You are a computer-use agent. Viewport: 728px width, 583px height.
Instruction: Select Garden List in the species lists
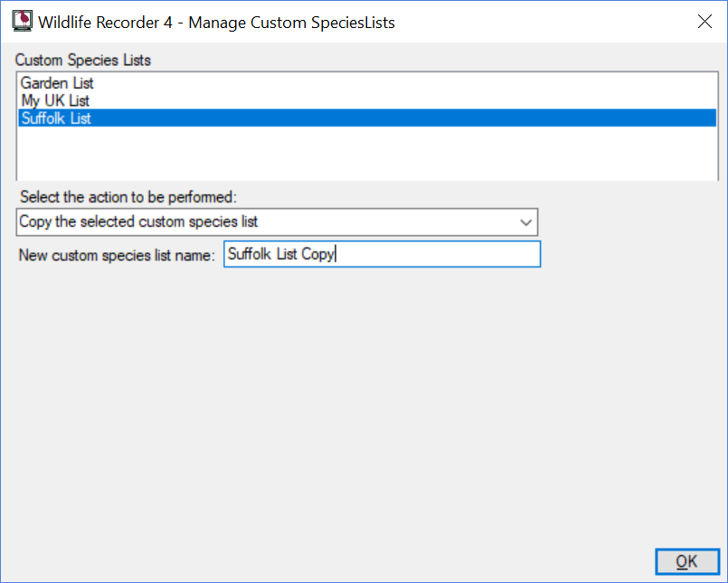point(57,83)
